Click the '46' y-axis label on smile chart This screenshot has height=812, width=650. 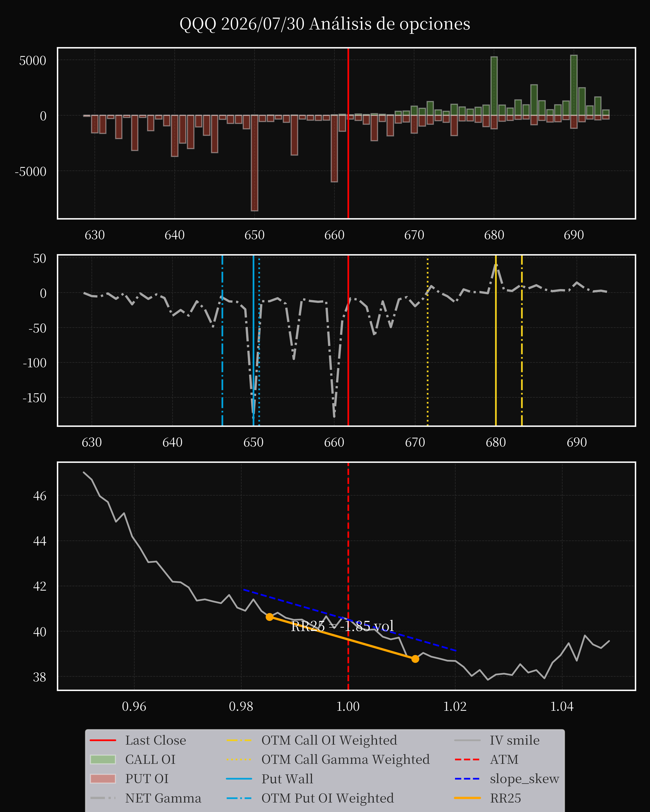[40, 496]
